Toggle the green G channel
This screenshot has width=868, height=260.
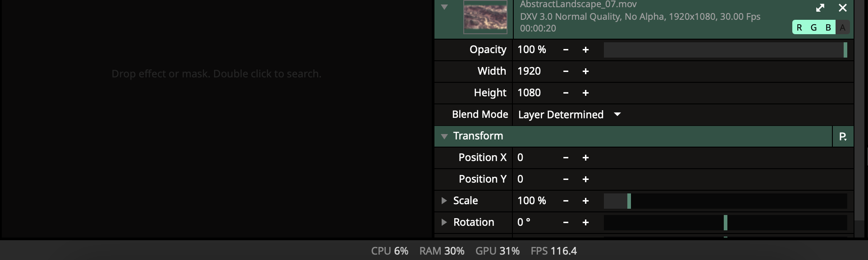(x=814, y=27)
